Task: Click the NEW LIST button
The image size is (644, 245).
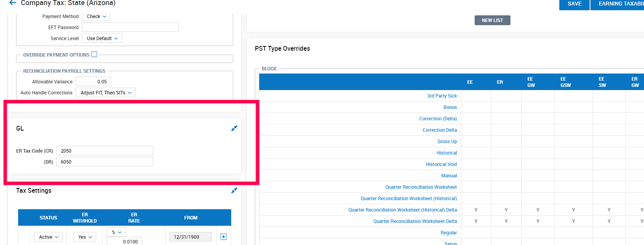Action: 492,20
